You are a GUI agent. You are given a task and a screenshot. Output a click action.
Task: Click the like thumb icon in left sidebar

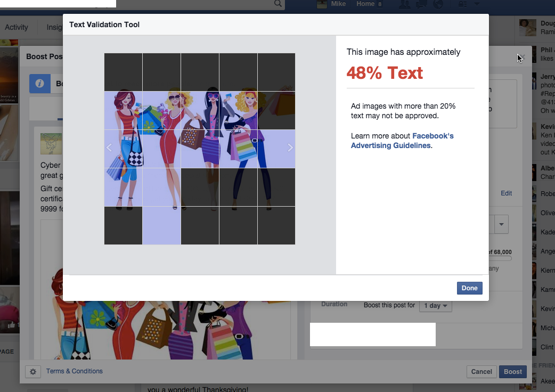coord(12,325)
